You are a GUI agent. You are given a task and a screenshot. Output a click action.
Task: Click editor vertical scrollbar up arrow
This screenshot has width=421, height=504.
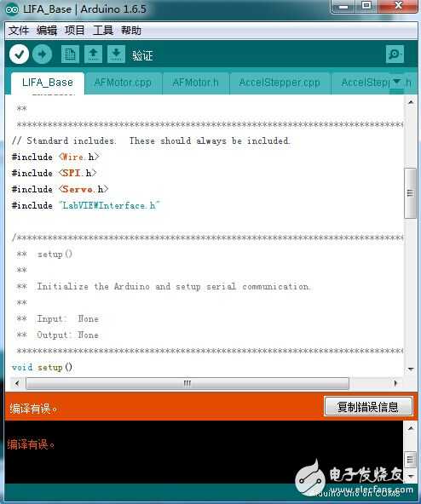coord(411,102)
